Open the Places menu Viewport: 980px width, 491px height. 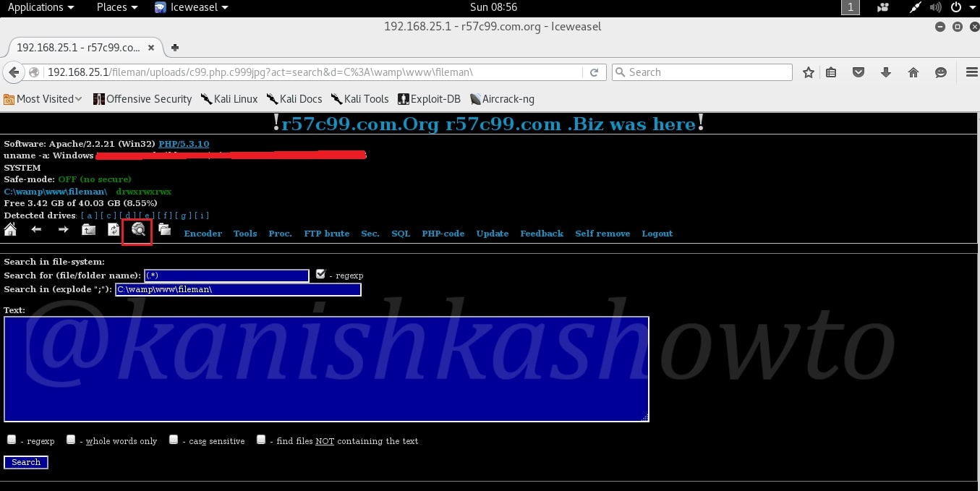pyautogui.click(x=116, y=7)
